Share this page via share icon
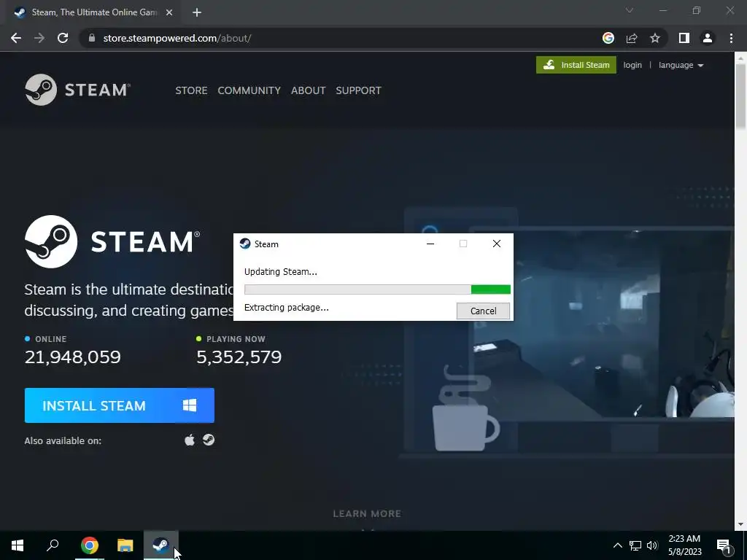Screen dimensions: 747x560 click(632, 38)
